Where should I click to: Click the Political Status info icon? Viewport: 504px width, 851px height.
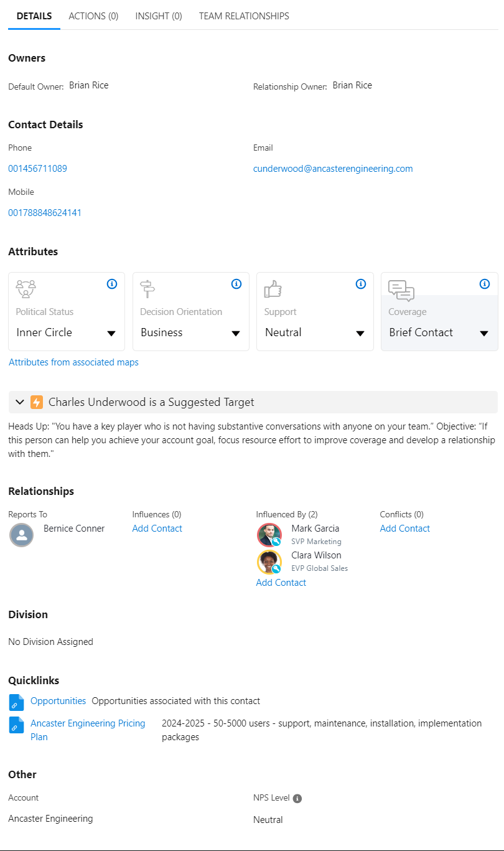pyautogui.click(x=112, y=284)
